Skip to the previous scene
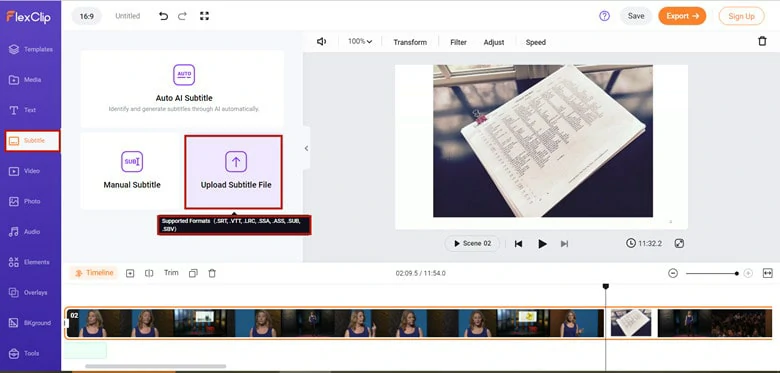 [x=518, y=244]
